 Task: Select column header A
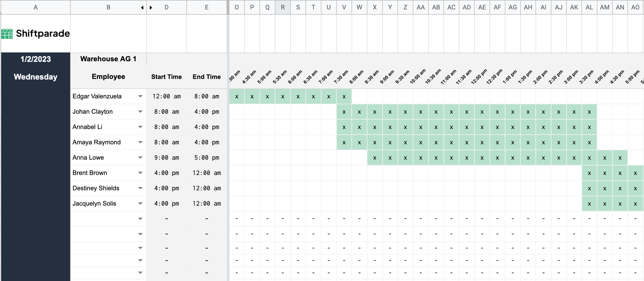coord(35,7)
